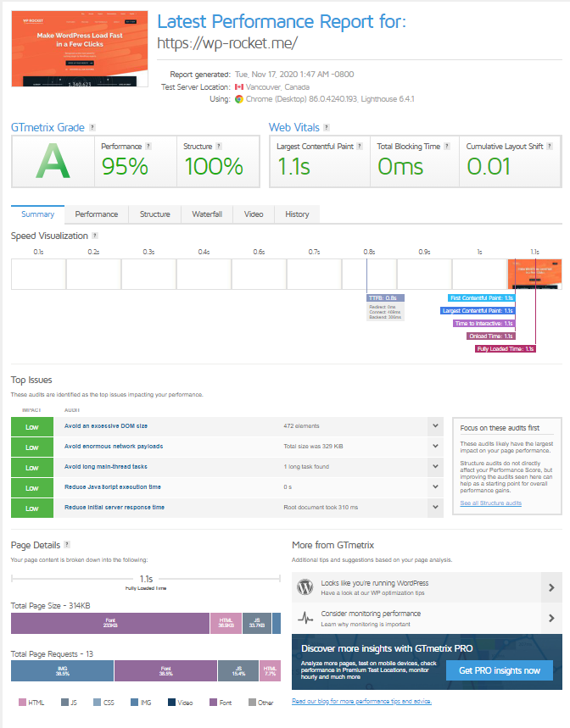
Task: Click the HTML segment in Page Size bar
Action: [x=226, y=623]
